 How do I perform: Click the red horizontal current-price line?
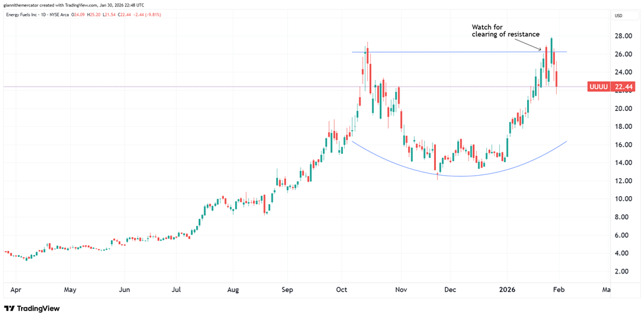point(198,87)
